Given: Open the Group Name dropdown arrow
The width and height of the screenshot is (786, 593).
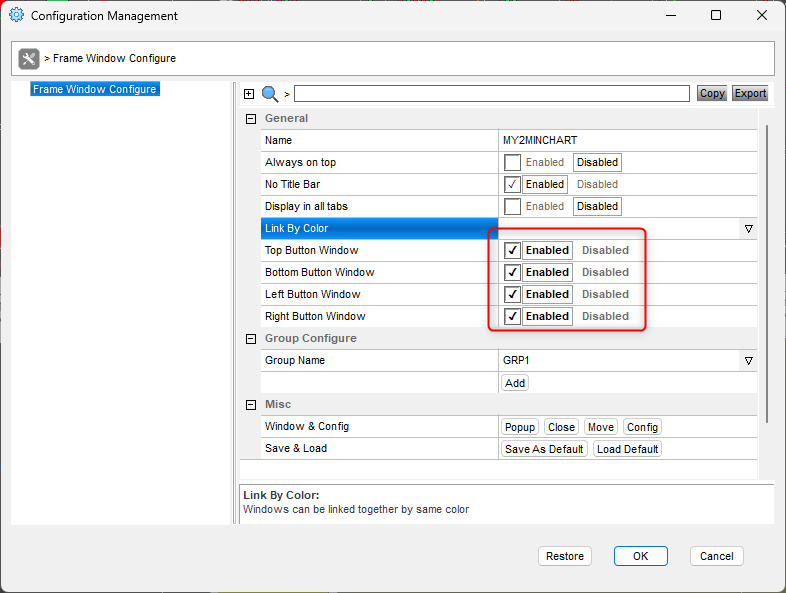Looking at the screenshot, I should (x=748, y=361).
